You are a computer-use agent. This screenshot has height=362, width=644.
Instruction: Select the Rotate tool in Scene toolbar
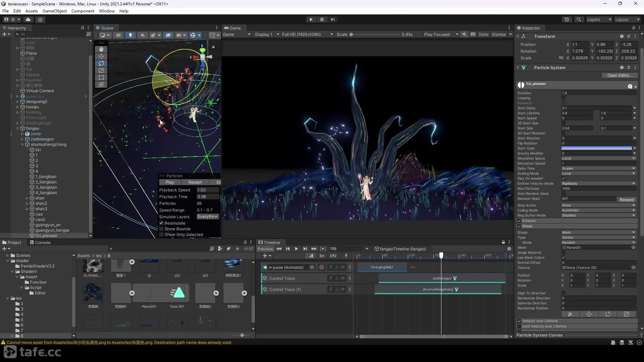[x=101, y=63]
